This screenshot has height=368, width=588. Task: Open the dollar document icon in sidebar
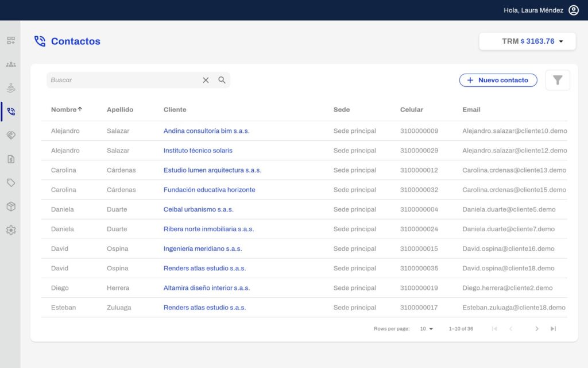click(x=11, y=159)
